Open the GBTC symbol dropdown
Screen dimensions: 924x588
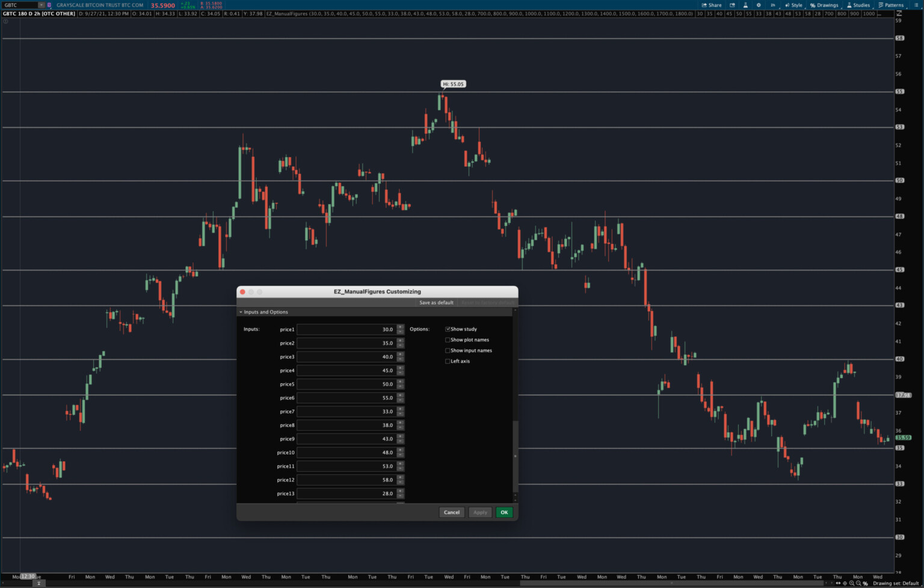pyautogui.click(x=42, y=5)
